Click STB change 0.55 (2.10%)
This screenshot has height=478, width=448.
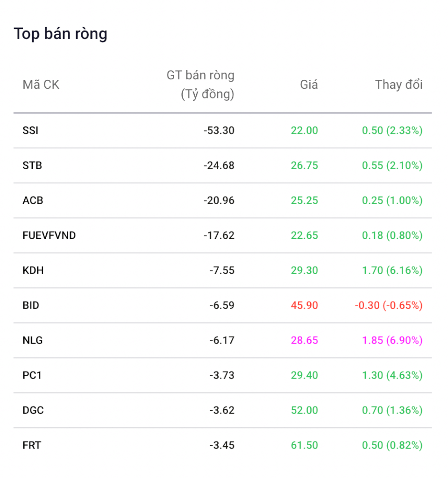click(392, 166)
